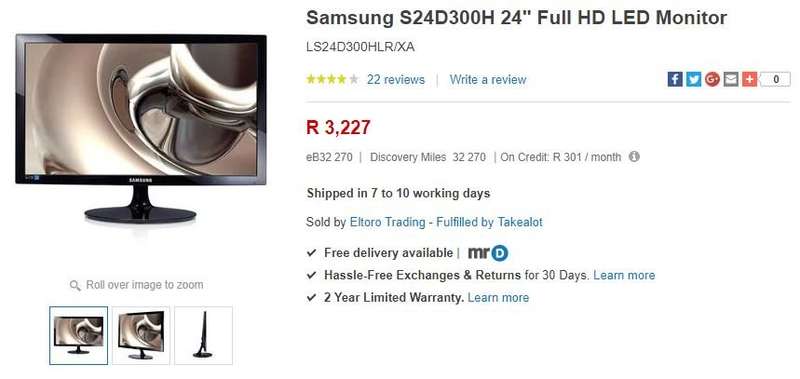Click the magnifier icon beside Roll over image to zoom
The image size is (800, 379).
[75, 286]
